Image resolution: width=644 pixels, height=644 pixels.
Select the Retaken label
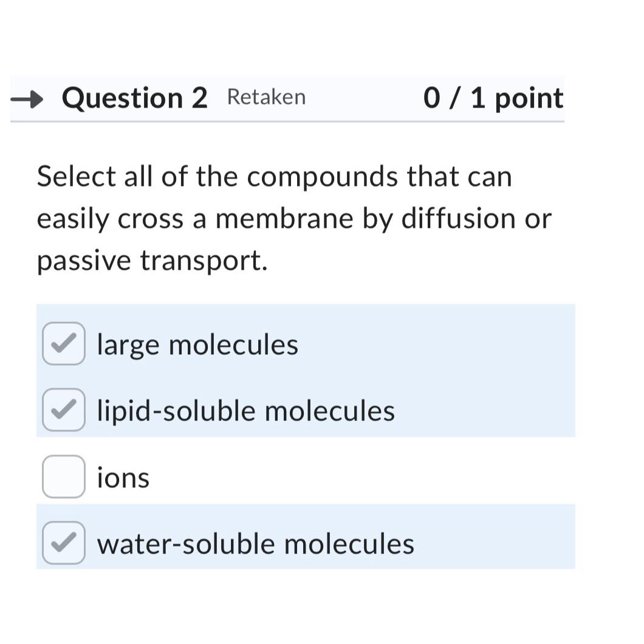coord(265,97)
